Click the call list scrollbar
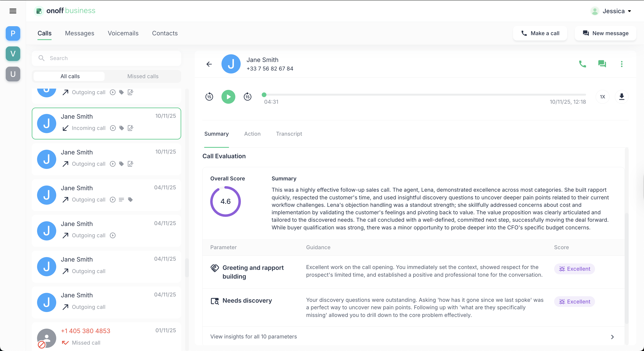The image size is (644, 351). [187, 268]
